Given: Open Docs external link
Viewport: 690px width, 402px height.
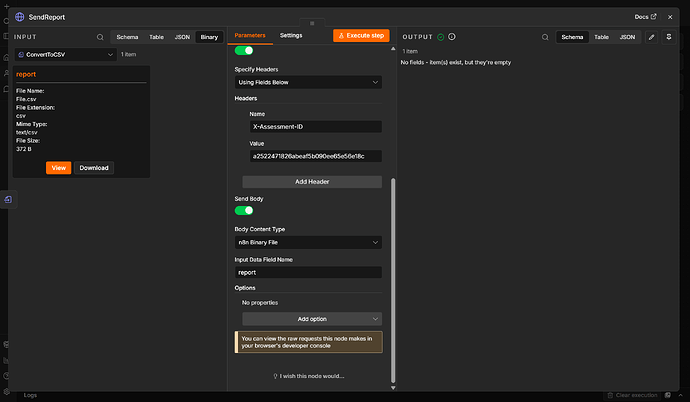Looking at the screenshot, I should pyautogui.click(x=645, y=17).
